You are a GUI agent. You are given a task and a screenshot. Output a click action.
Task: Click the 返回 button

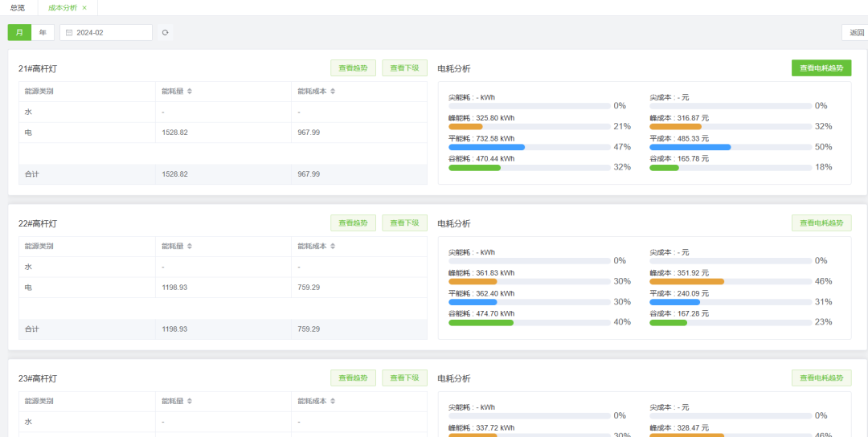[x=857, y=33]
